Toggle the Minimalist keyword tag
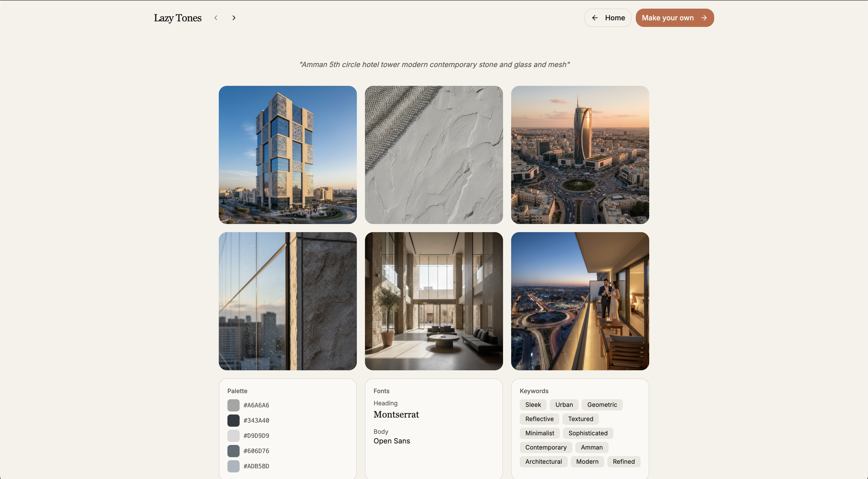Image resolution: width=868 pixels, height=479 pixels. coord(539,433)
